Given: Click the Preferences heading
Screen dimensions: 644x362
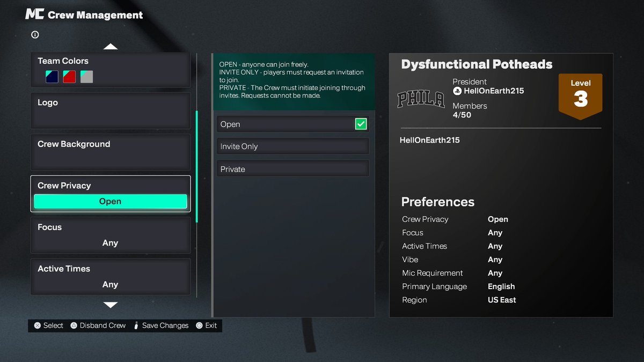Looking at the screenshot, I should [438, 202].
